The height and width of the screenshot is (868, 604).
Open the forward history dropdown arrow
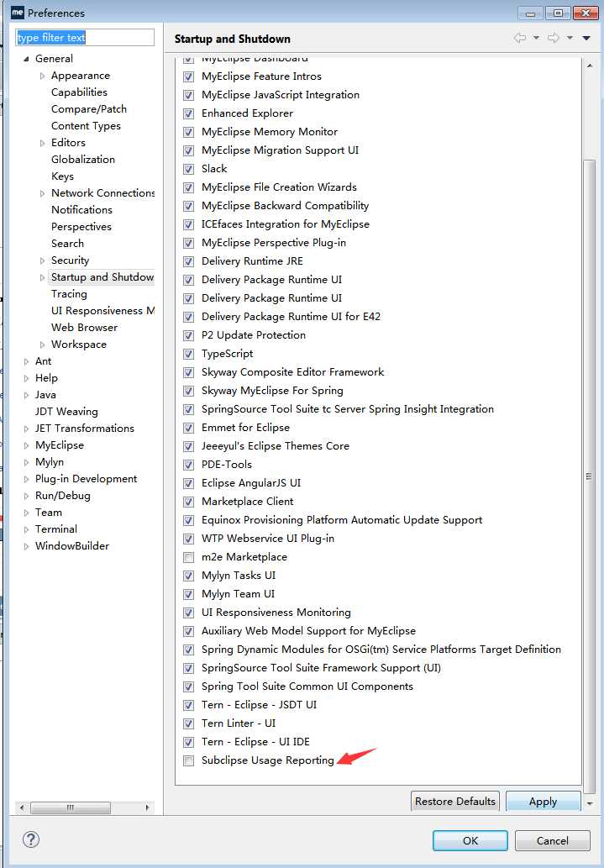(570, 38)
